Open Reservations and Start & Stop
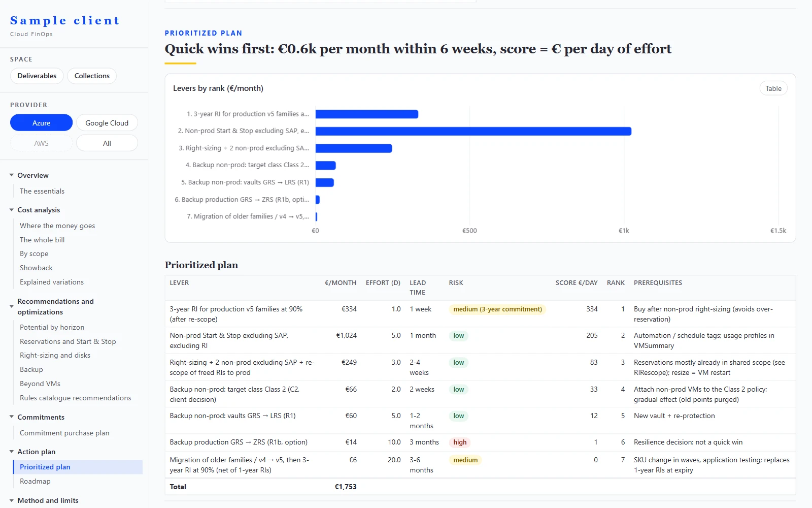812x508 pixels. pos(68,341)
